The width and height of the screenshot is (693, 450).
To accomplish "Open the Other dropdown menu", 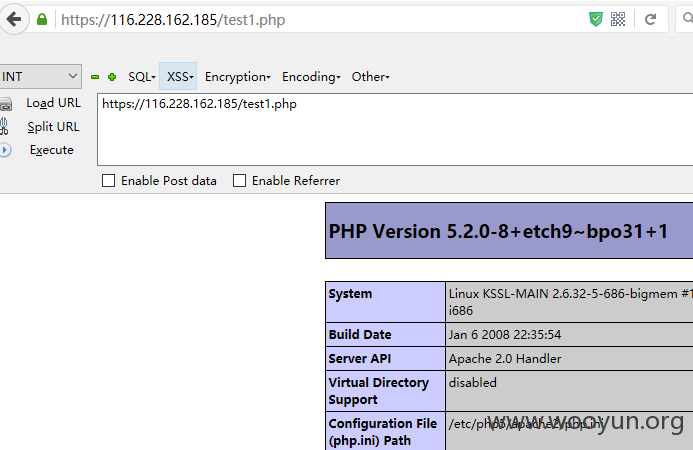I will (x=370, y=77).
